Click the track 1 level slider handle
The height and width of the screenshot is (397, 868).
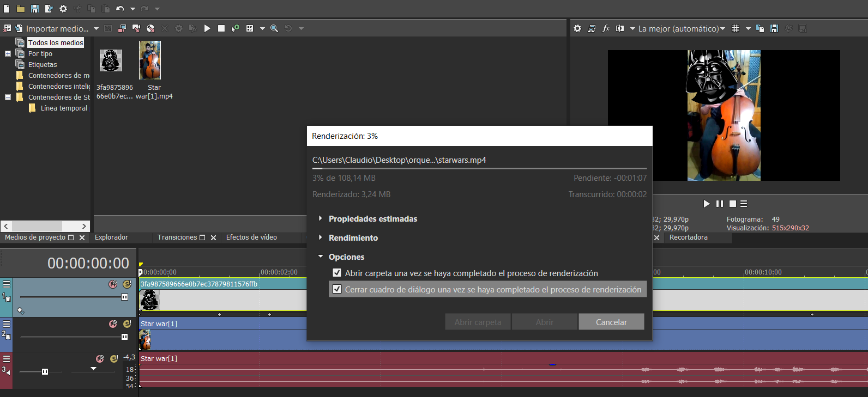[124, 297]
